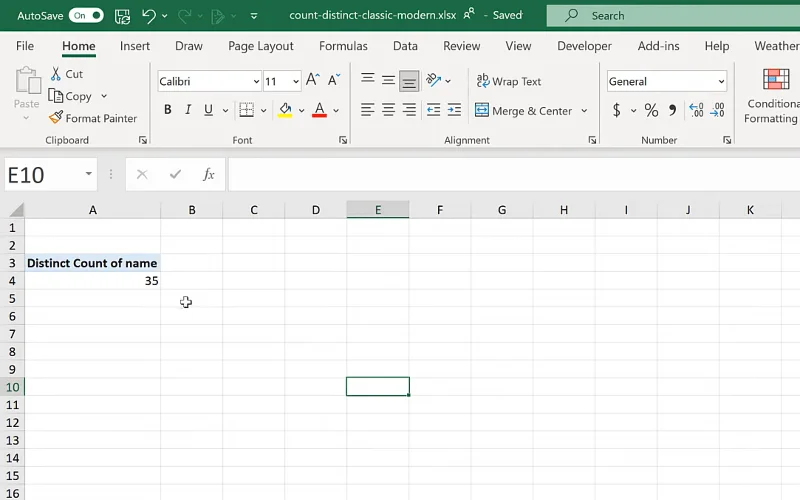Increase font size
The height and width of the screenshot is (500, 800).
coord(313,80)
